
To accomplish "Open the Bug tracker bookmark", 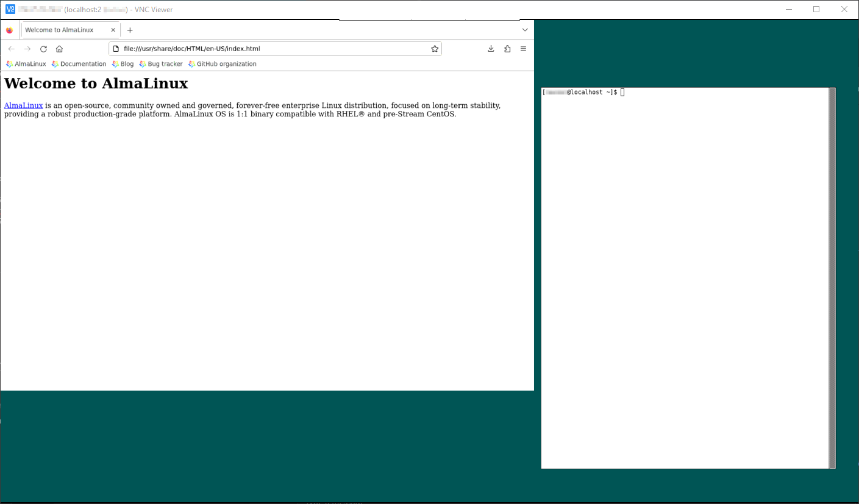I will (160, 64).
